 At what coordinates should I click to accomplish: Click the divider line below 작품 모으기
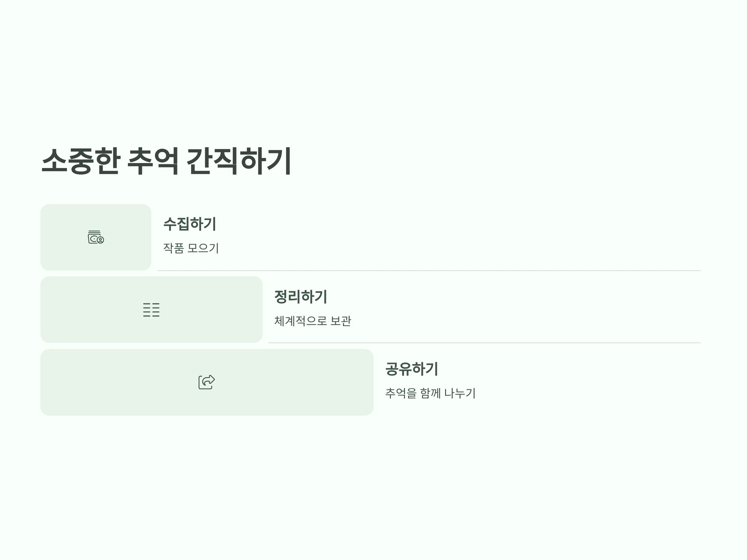coord(429,271)
